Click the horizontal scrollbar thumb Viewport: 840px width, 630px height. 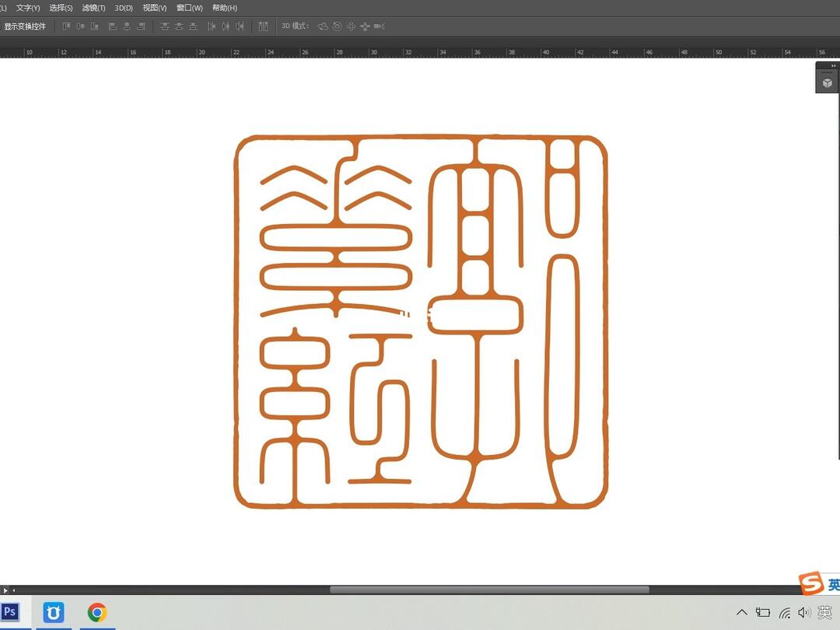tap(489, 590)
